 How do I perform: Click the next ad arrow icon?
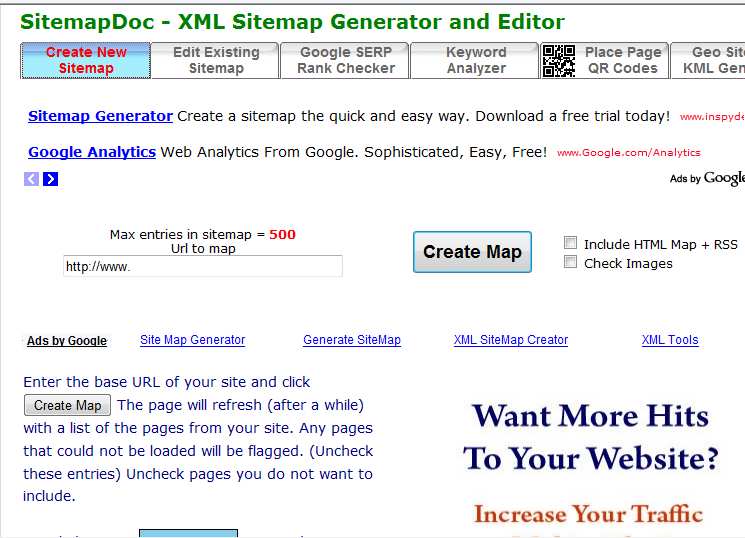coord(50,179)
